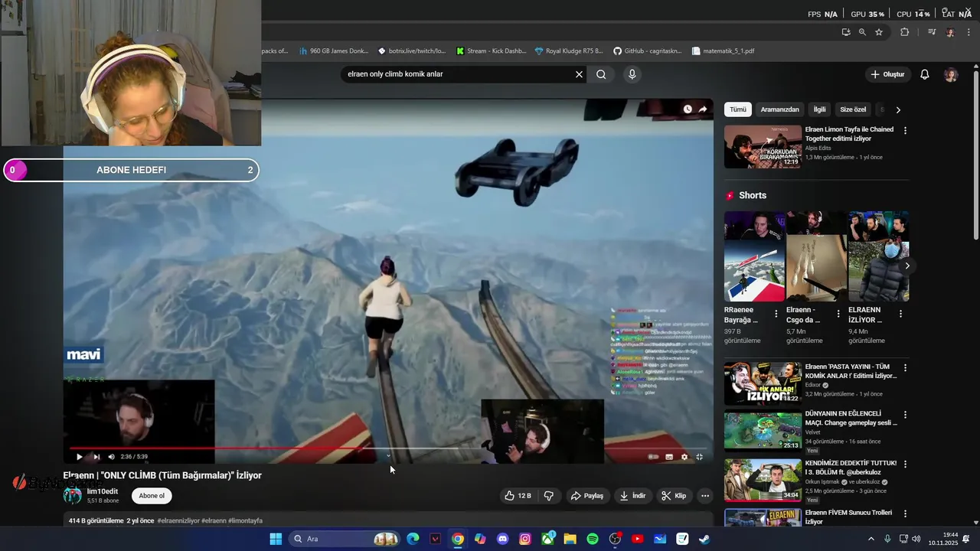
Task: Open GitHub bookmark in bookmarks bar
Action: (647, 51)
